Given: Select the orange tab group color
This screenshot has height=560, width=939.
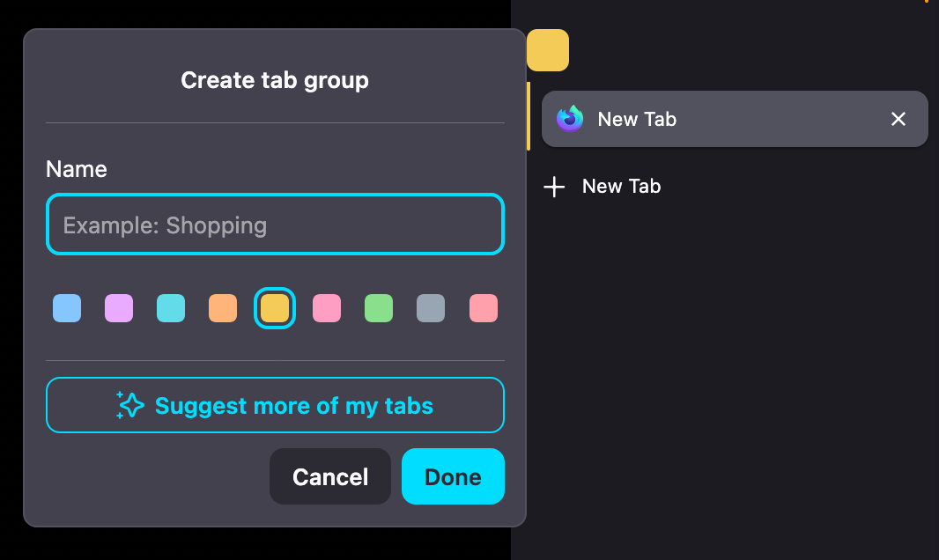Looking at the screenshot, I should click(x=223, y=308).
